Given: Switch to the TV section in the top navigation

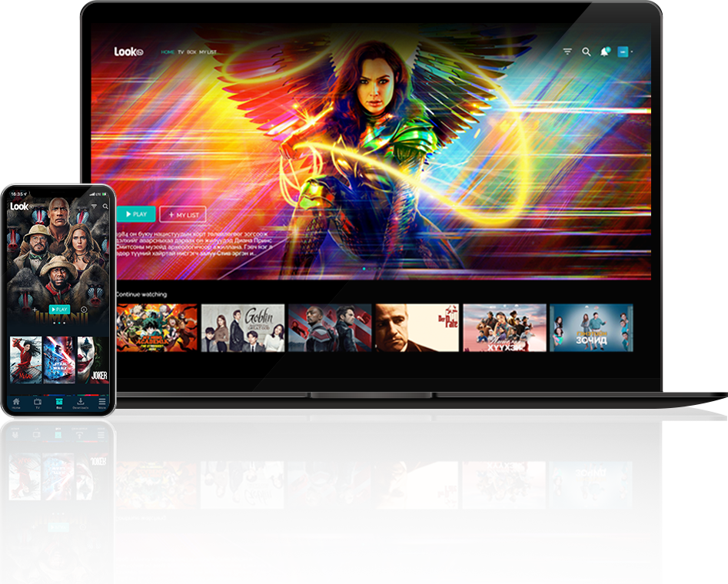Looking at the screenshot, I should (181, 52).
